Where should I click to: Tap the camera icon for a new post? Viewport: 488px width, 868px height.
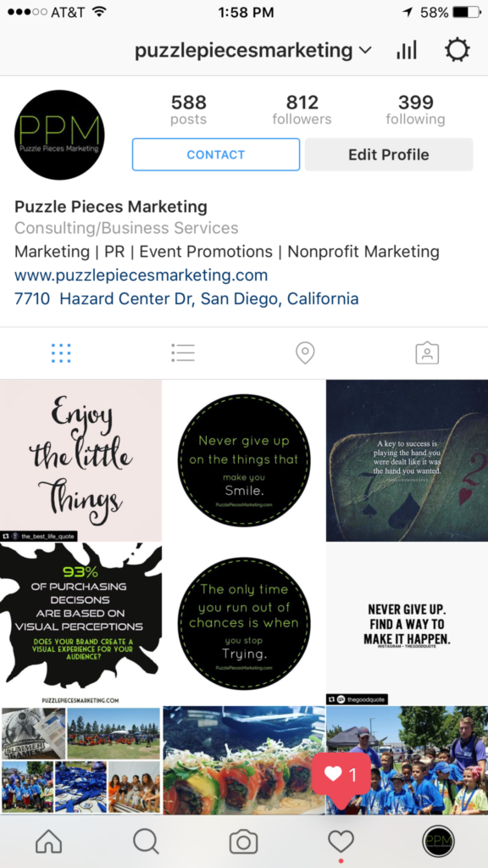point(243,842)
